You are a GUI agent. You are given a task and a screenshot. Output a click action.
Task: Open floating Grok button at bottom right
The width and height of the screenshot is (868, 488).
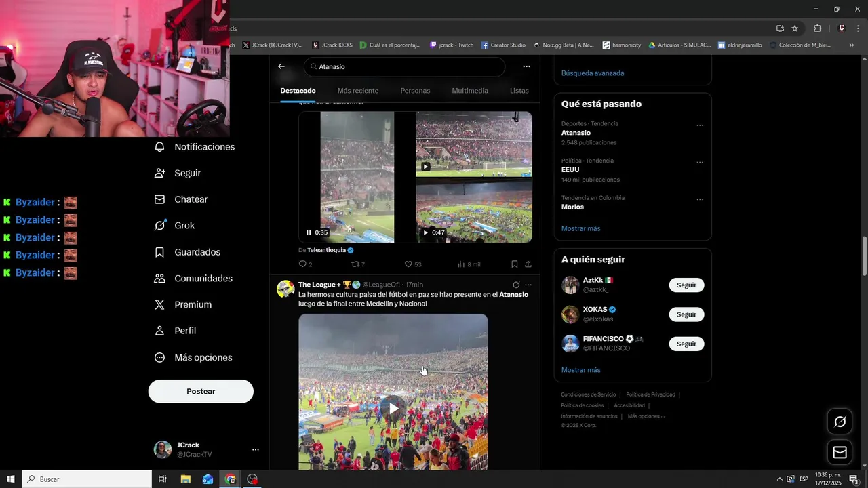click(x=840, y=422)
